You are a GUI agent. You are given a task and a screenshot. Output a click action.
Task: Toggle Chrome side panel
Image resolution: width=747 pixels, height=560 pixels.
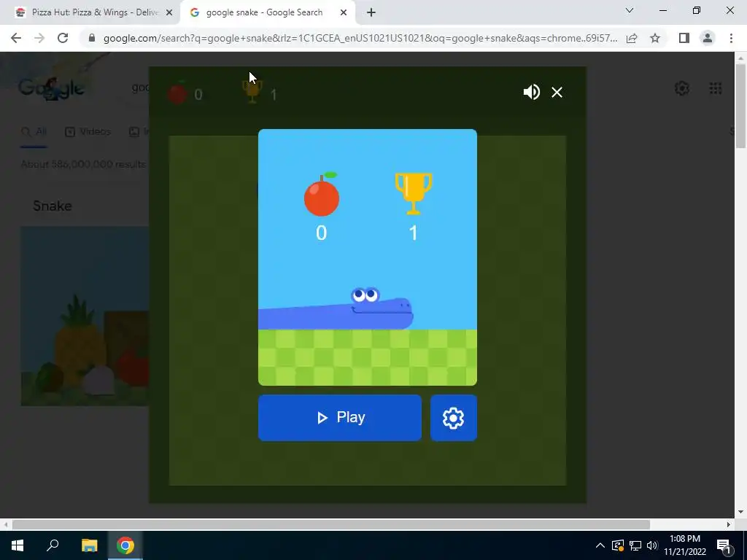pos(684,38)
